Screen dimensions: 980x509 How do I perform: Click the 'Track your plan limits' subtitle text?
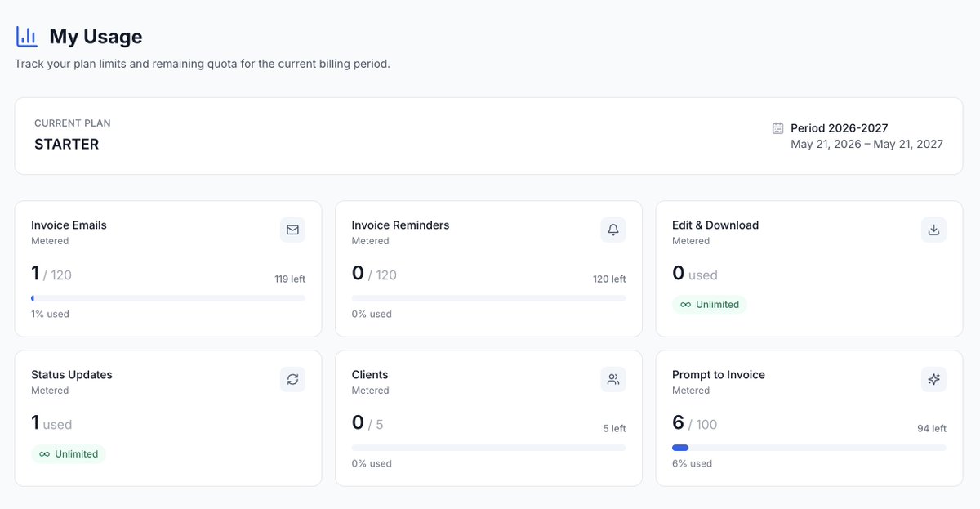click(203, 64)
